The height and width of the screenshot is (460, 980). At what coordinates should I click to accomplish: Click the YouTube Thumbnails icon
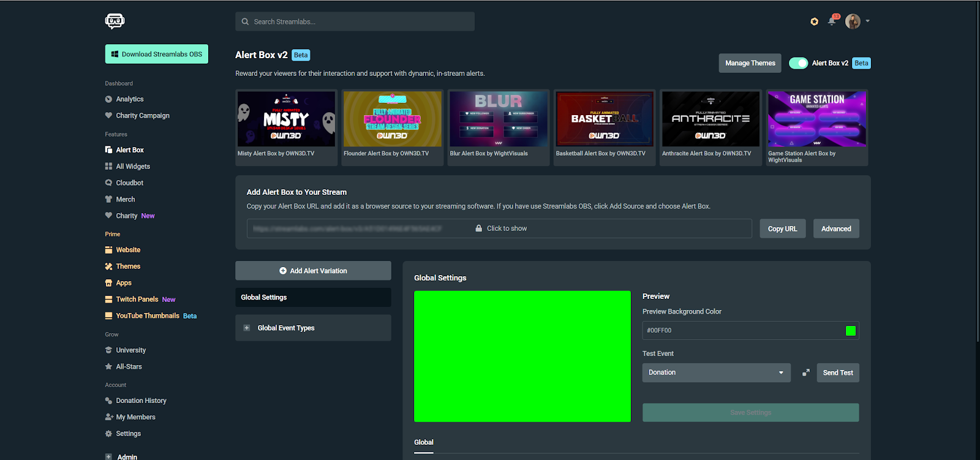108,316
